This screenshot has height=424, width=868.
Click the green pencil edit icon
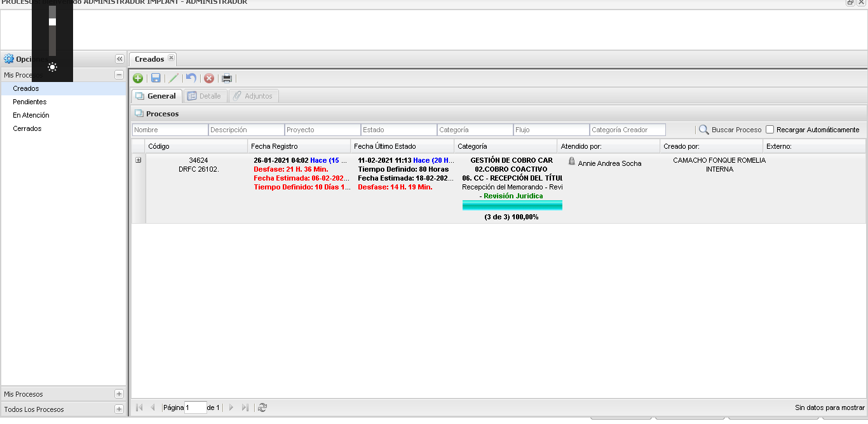(x=173, y=78)
